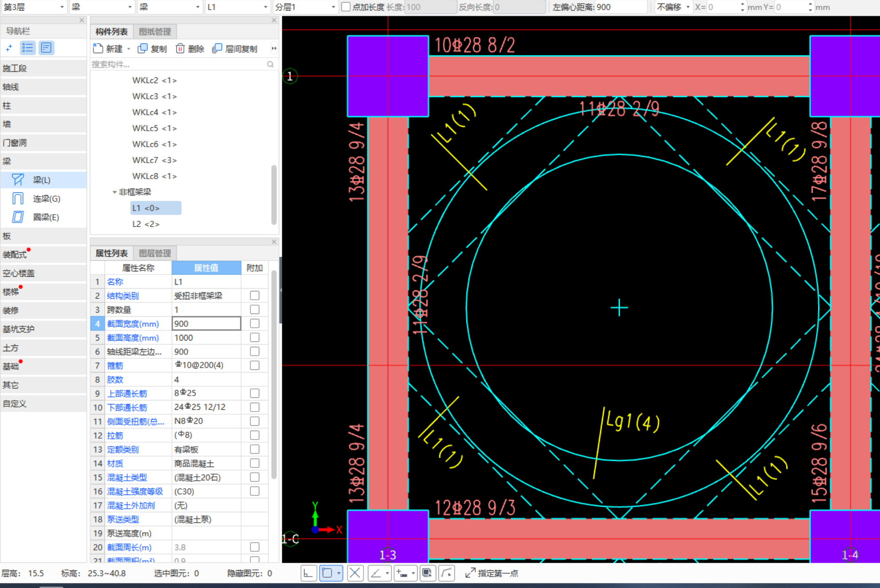Check the 附加 box for 跨数量
This screenshot has height=588, width=880.
254,309
